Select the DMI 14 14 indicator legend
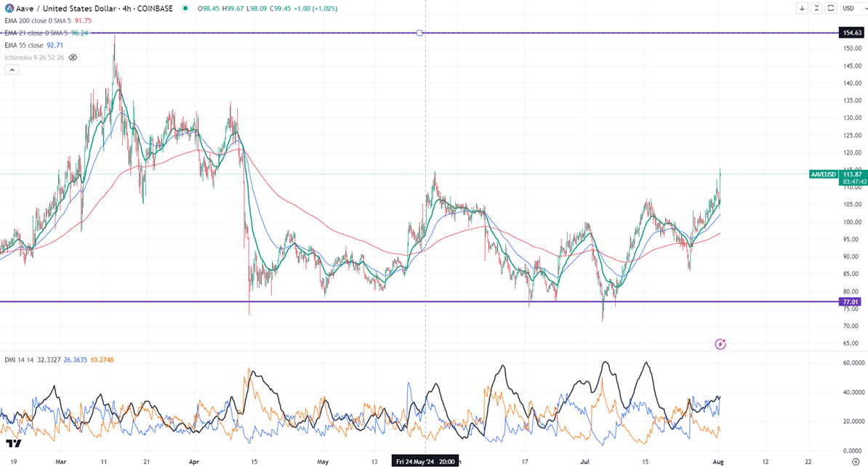The height and width of the screenshot is (467, 868). [20, 360]
